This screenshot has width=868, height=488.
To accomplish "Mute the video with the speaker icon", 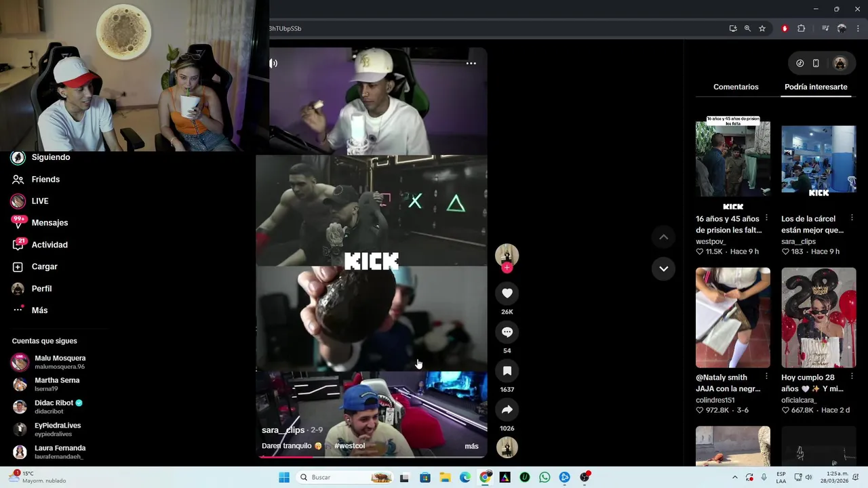I will point(273,63).
